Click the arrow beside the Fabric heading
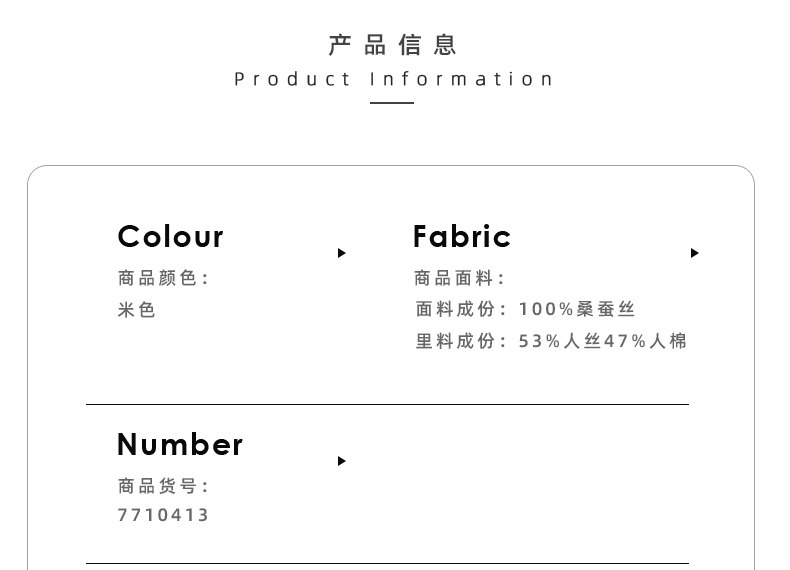 click(694, 253)
